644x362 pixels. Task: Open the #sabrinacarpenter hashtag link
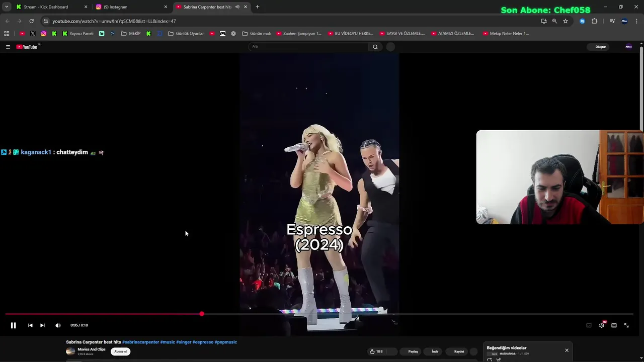[x=140, y=342]
